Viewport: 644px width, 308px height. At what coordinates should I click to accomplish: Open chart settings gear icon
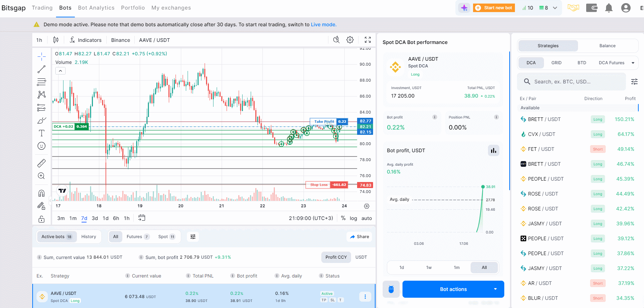tap(350, 40)
